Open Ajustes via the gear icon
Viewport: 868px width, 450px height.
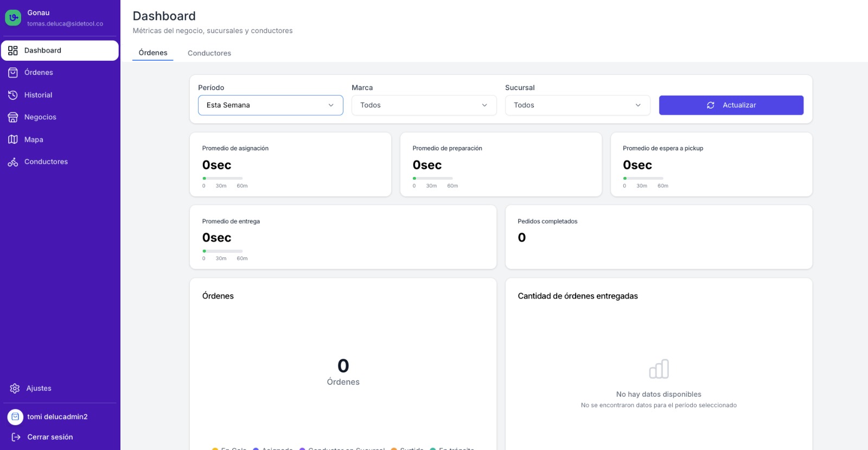point(15,389)
